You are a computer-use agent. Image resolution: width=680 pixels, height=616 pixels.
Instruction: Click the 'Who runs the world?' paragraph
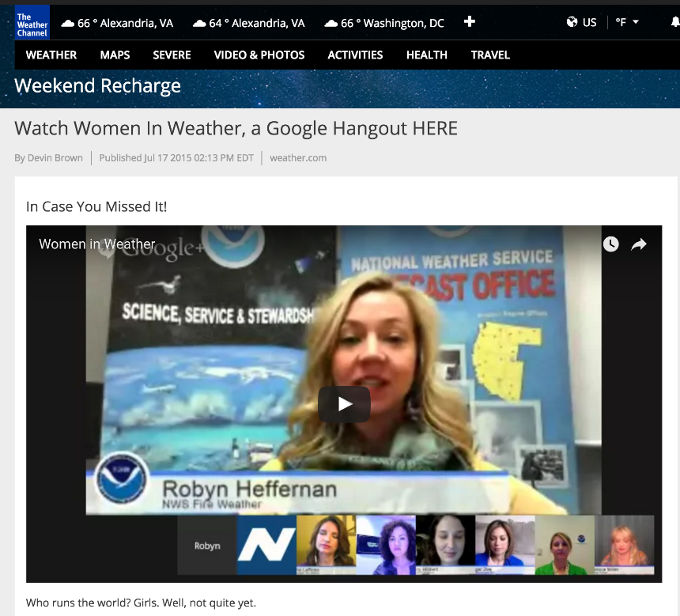tap(141, 603)
